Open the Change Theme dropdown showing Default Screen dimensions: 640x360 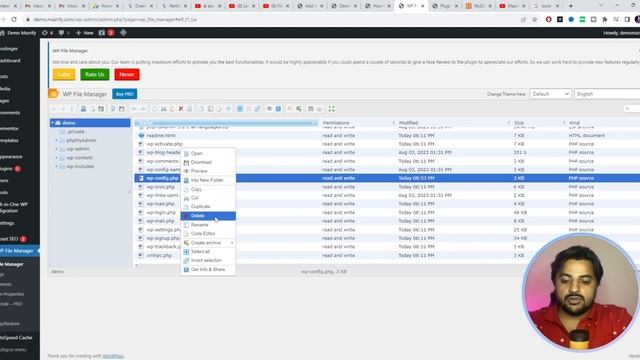(550, 94)
